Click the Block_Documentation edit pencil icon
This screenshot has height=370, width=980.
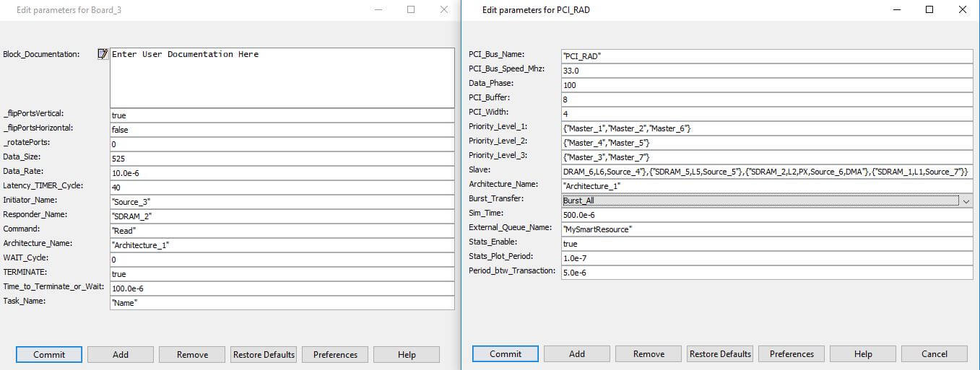(x=103, y=54)
